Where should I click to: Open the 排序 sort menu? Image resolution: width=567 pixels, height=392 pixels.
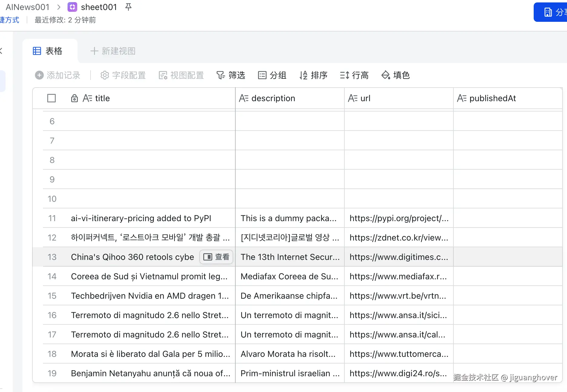[313, 75]
